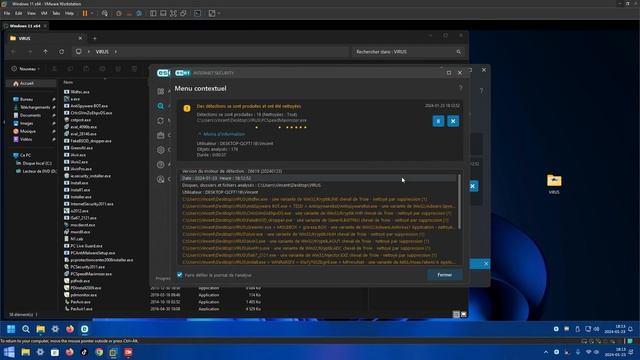Open the dropdown arrow next to VMware pause
640x360 pixels.
tap(92, 13)
